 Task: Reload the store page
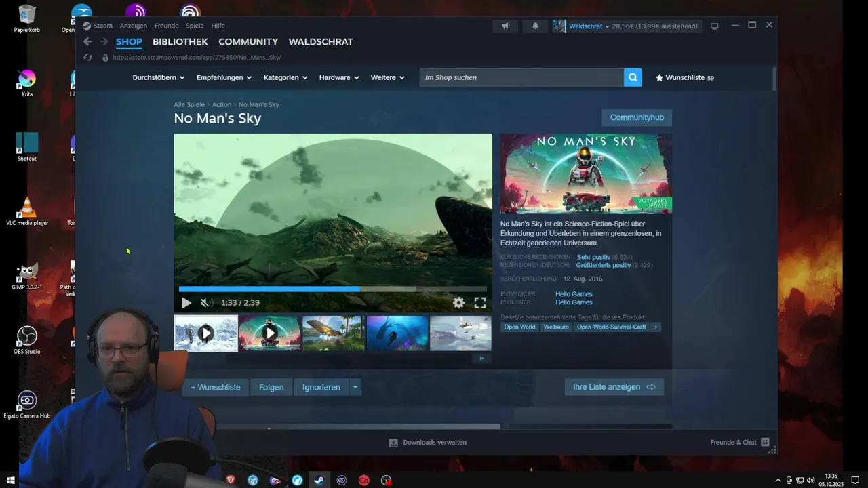point(87,58)
